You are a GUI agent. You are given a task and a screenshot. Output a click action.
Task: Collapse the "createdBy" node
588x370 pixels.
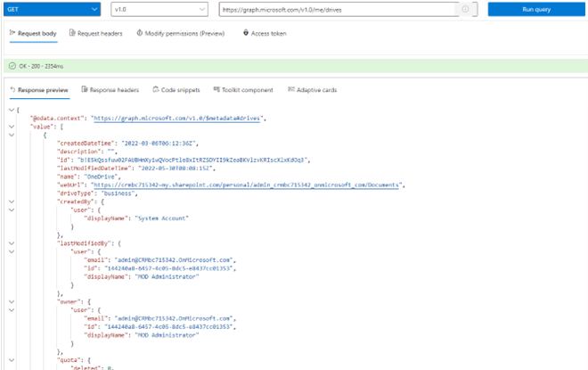[x=12, y=201]
